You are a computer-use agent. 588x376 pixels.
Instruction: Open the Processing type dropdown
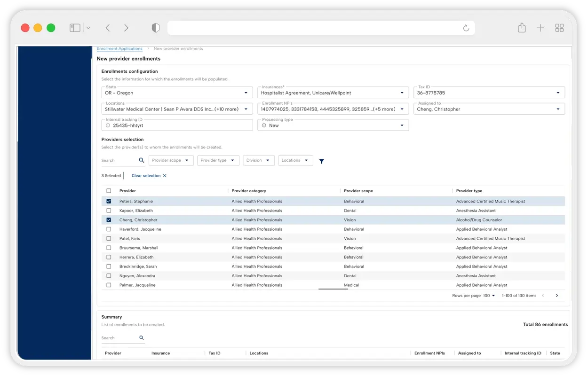pyautogui.click(x=333, y=125)
